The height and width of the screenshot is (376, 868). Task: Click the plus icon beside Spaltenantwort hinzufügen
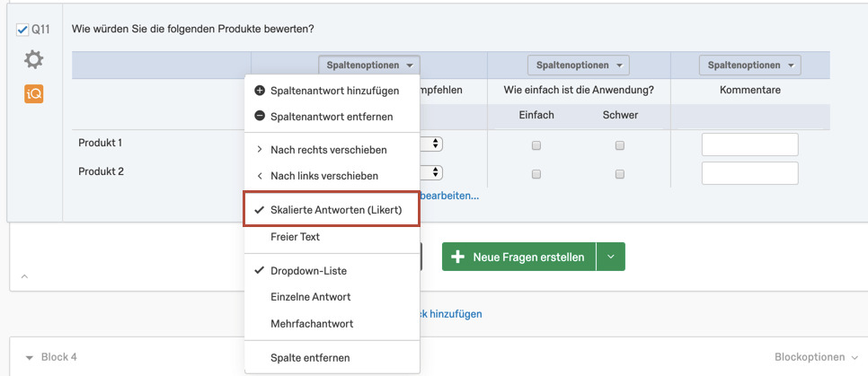click(259, 91)
